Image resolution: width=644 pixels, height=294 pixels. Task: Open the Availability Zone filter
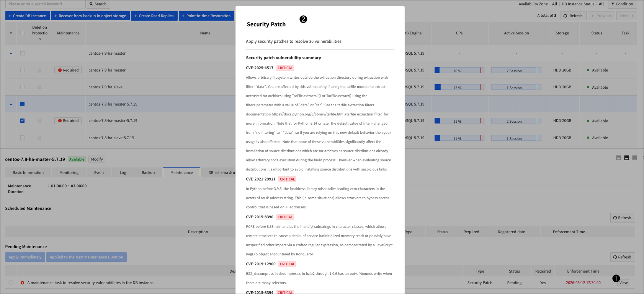(538, 4)
